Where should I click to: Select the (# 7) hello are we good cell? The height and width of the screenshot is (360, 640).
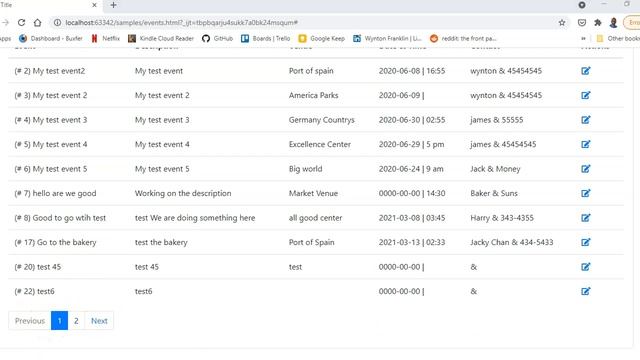click(x=56, y=193)
